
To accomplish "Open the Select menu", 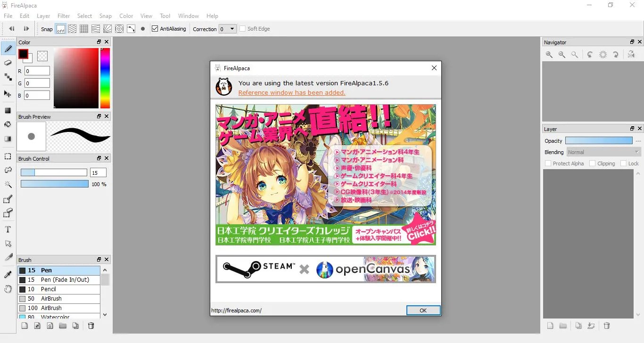I will (85, 16).
